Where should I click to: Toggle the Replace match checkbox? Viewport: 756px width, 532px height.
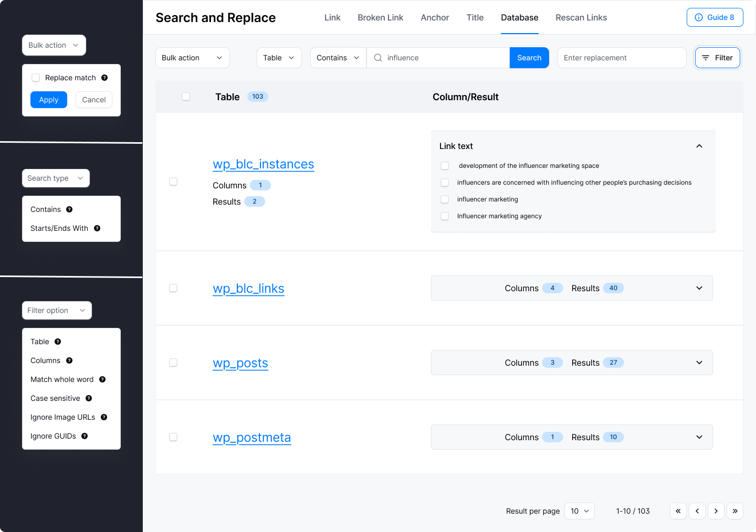coord(36,78)
